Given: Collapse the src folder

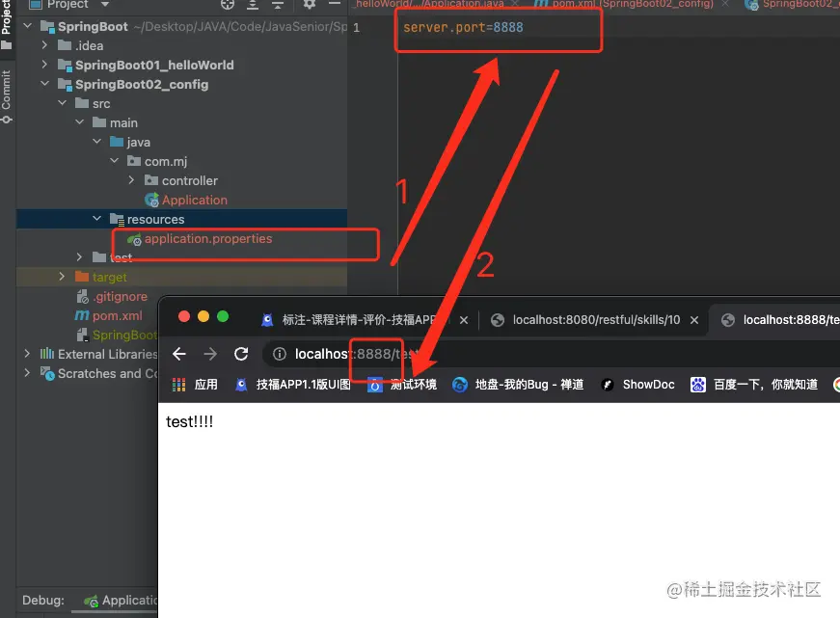Looking at the screenshot, I should [x=62, y=103].
